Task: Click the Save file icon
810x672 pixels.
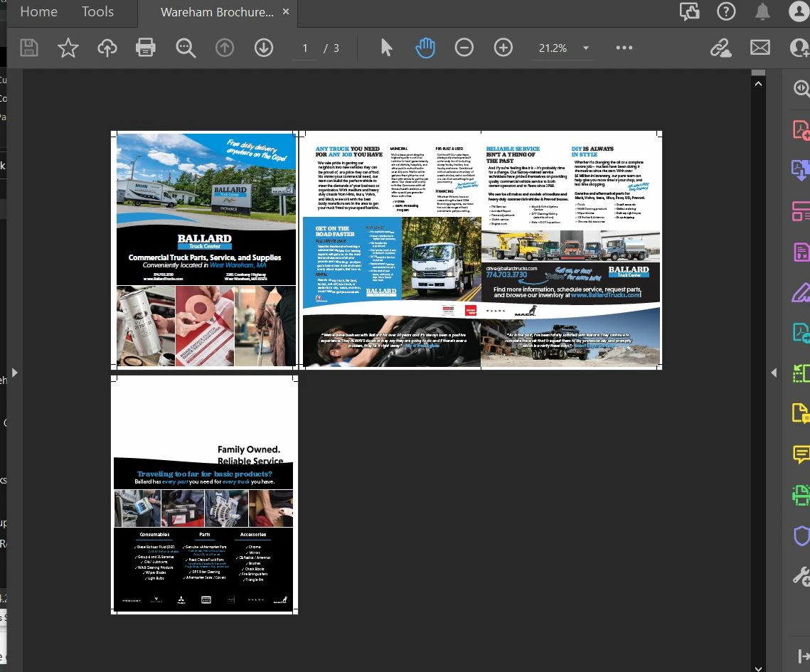Action: pos(29,48)
